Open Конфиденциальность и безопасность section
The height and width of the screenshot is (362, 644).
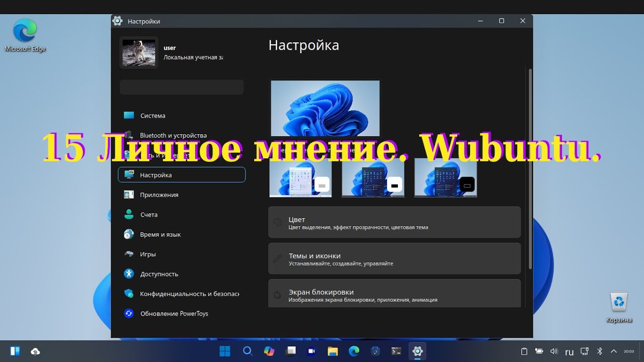182,294
